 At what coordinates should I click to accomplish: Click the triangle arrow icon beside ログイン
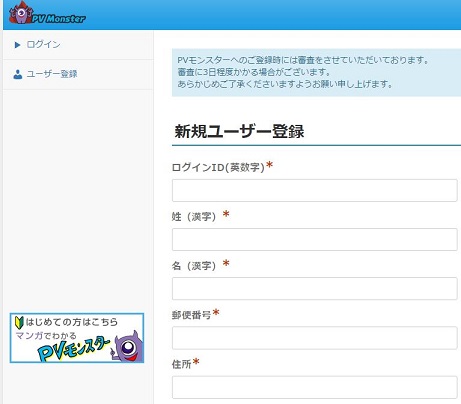[17, 45]
